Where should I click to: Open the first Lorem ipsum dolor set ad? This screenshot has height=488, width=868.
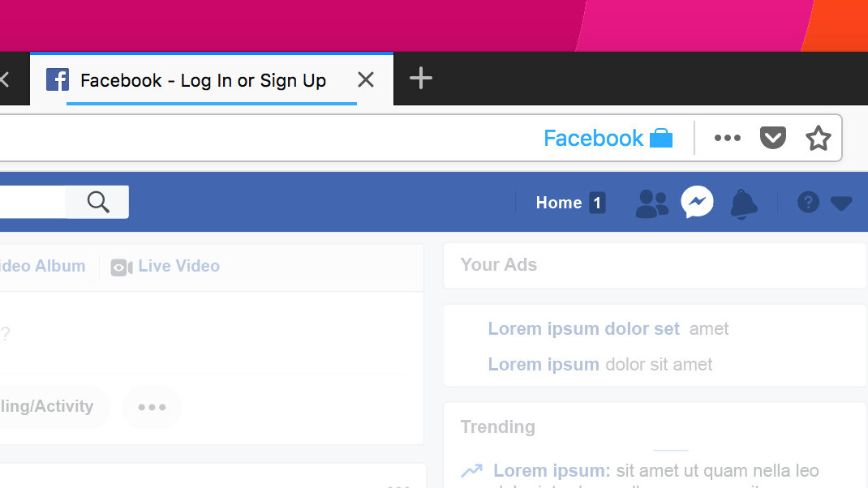[x=583, y=328]
